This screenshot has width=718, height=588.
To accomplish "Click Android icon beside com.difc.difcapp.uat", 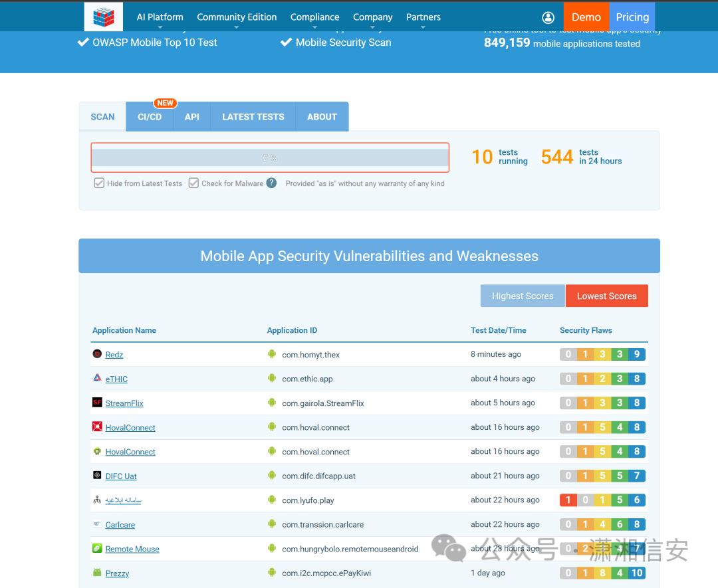I will pos(272,475).
